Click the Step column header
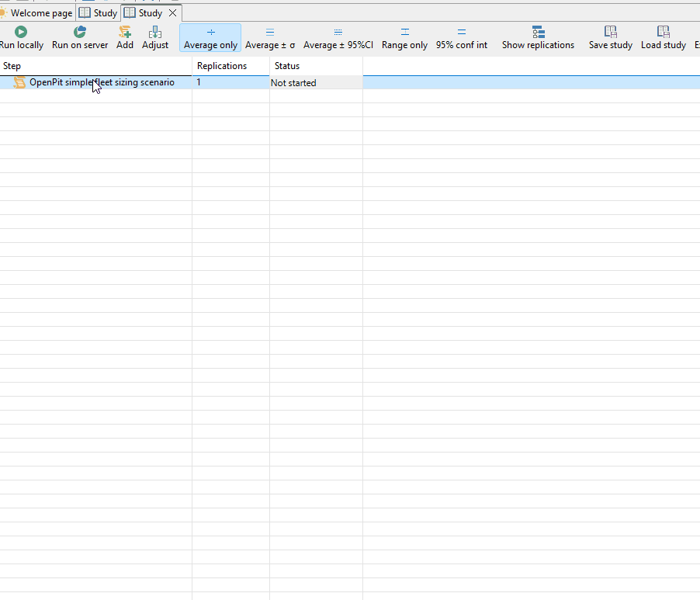The width and height of the screenshot is (700, 600). pyautogui.click(x=96, y=66)
